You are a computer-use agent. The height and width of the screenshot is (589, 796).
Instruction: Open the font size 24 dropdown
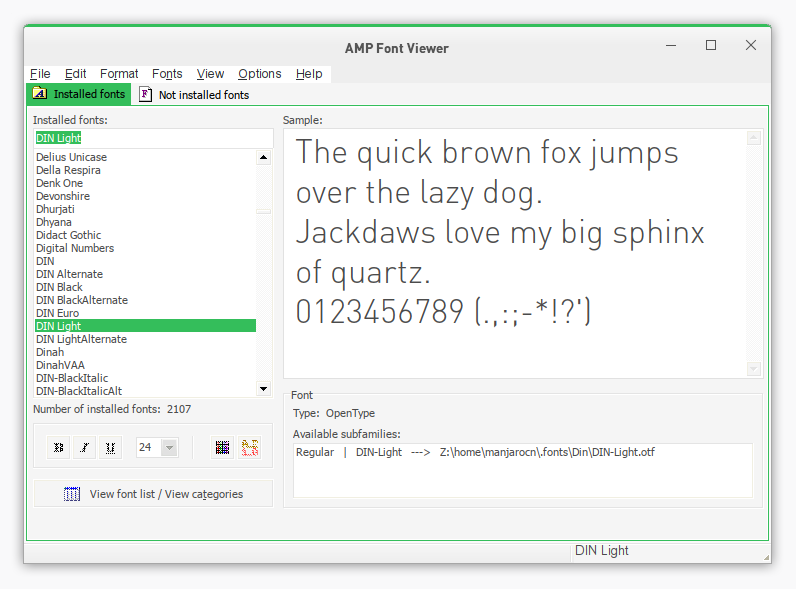coord(170,447)
